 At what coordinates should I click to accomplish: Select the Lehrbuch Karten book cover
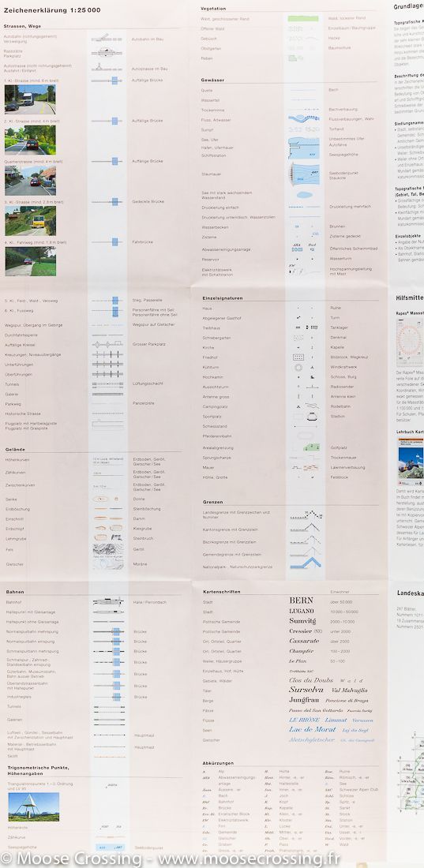pos(411,459)
